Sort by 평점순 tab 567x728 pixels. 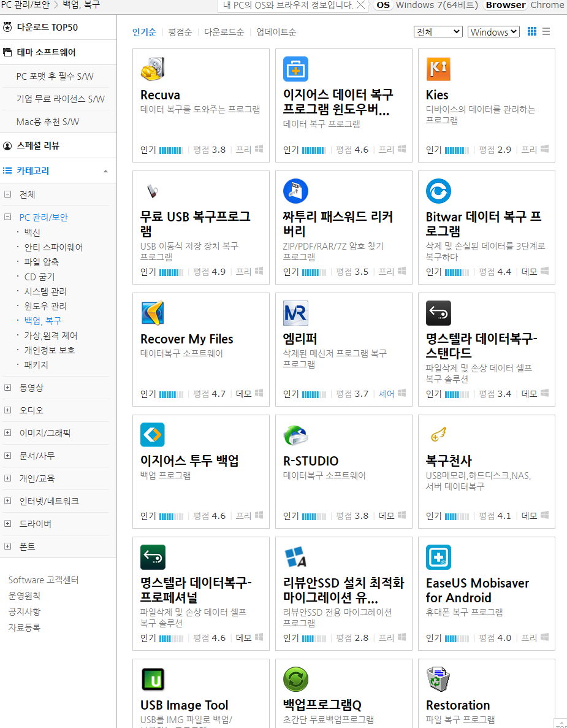180,32
